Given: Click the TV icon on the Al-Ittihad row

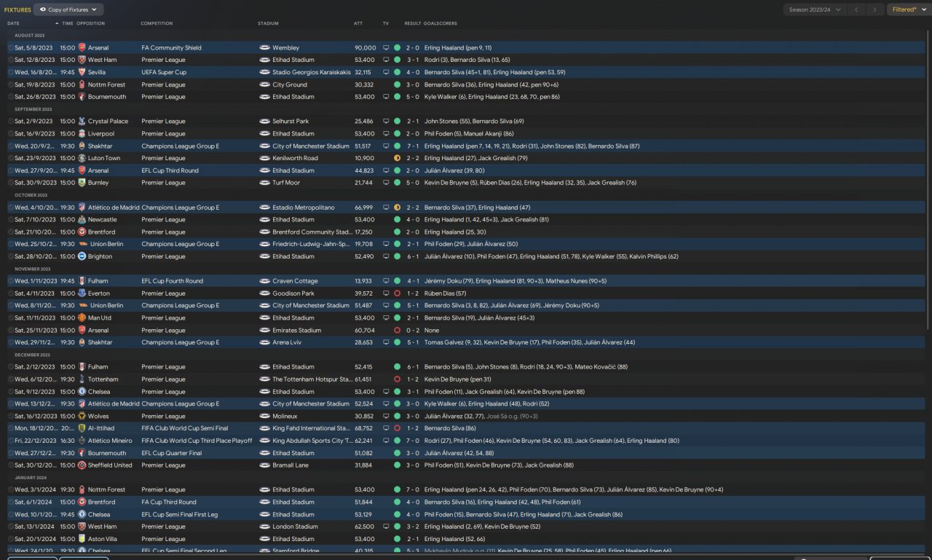Looking at the screenshot, I should click(x=386, y=428).
